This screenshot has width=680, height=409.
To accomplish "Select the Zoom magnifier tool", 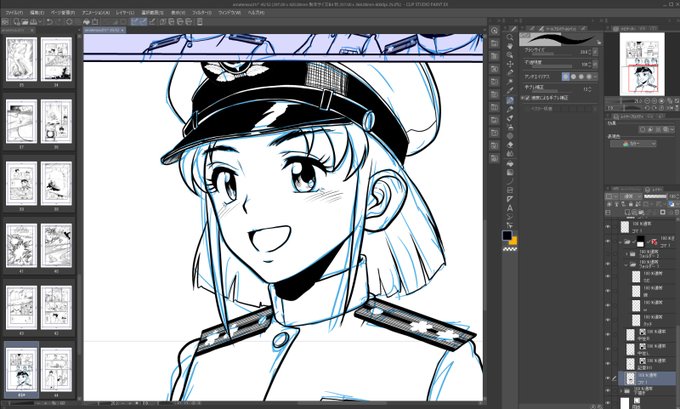I will [510, 37].
